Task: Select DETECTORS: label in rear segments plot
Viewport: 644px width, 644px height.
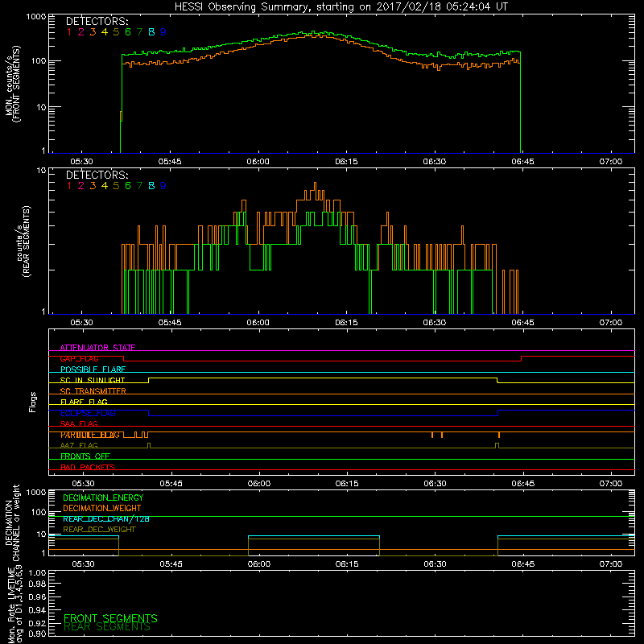Action: point(97,175)
